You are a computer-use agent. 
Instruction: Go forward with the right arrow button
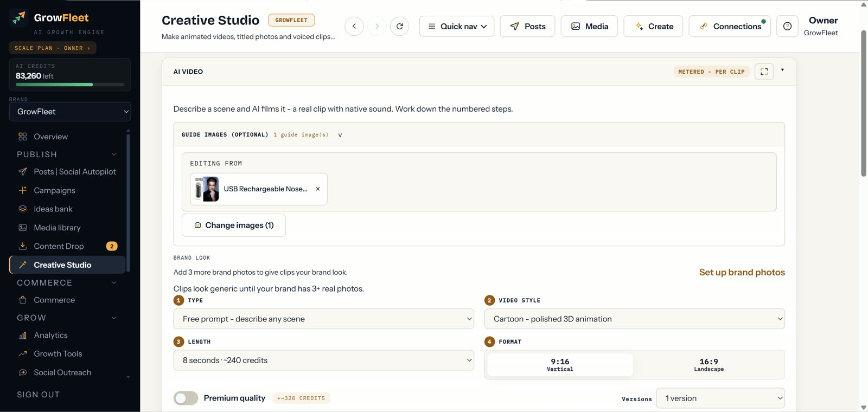377,26
